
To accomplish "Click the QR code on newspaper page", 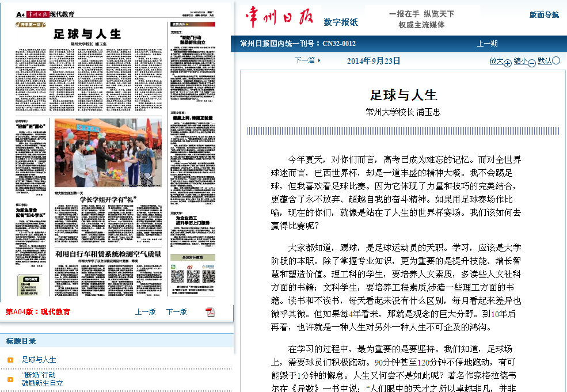I will coord(178,276).
